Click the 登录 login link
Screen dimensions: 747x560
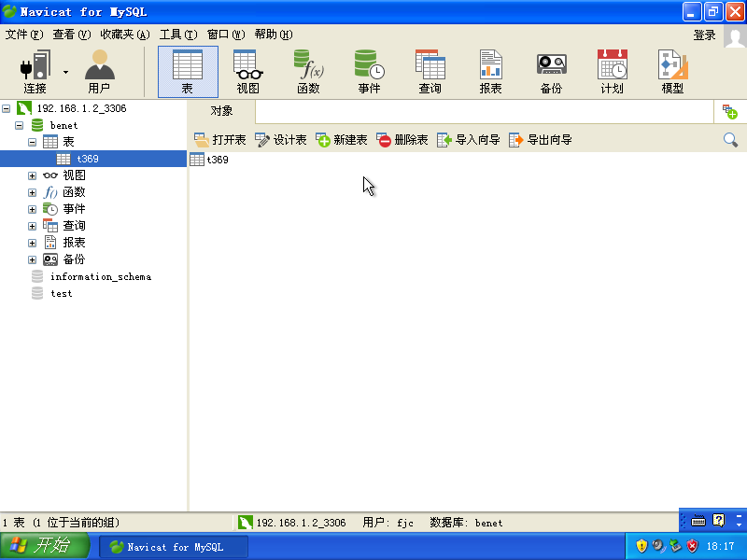click(705, 35)
